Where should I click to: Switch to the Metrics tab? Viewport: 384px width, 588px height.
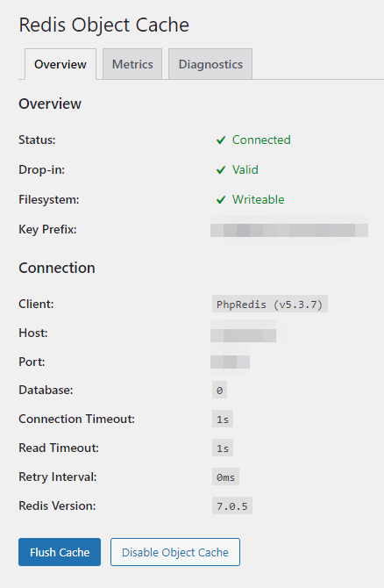132,64
